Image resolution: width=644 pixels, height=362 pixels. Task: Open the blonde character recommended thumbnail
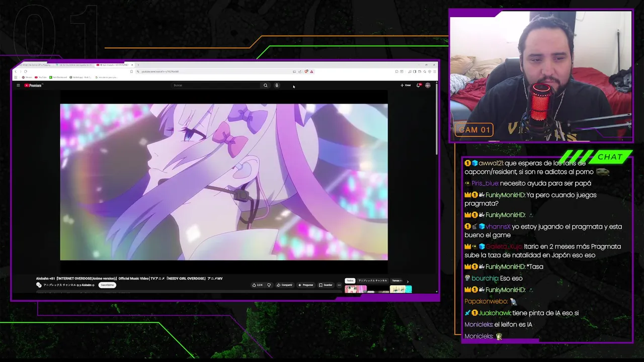coord(401,289)
